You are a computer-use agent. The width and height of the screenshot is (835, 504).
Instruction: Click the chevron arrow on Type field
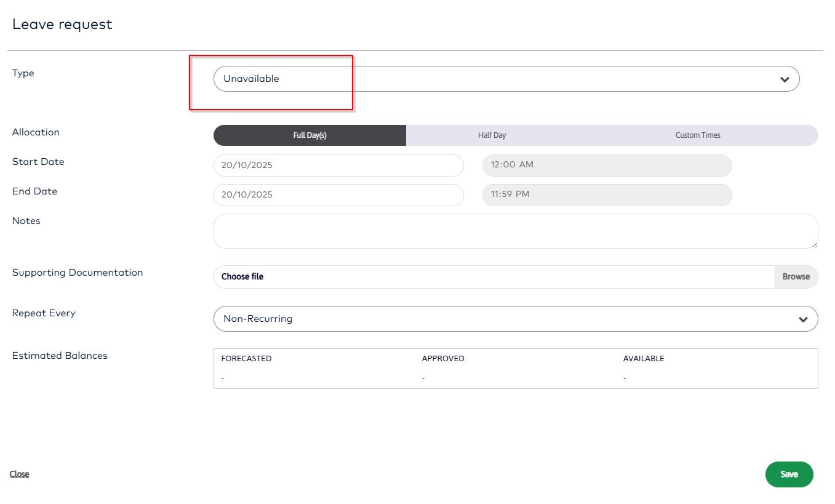click(785, 79)
